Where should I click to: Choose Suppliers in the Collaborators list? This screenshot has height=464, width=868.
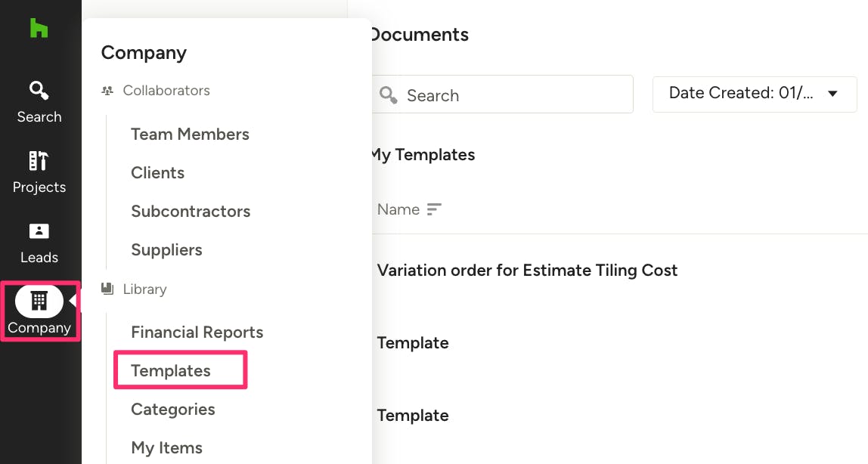pos(166,249)
